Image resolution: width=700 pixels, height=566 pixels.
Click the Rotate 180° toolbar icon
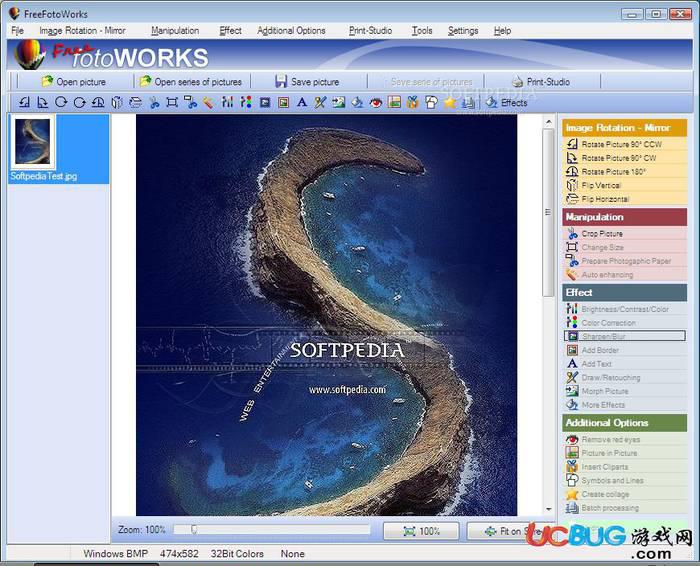pos(98,103)
